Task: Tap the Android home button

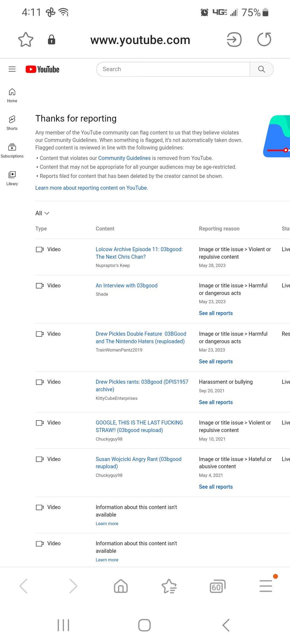Action: 144,625
